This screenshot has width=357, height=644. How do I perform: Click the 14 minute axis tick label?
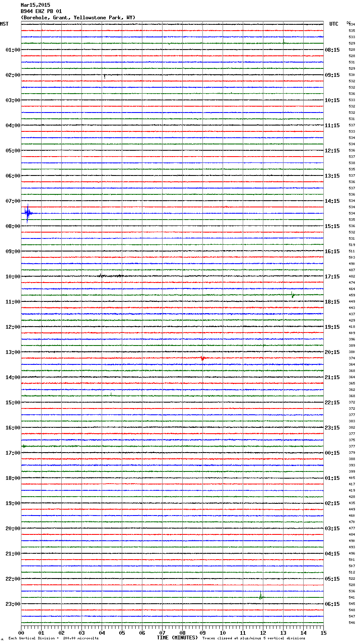click(x=303, y=633)
